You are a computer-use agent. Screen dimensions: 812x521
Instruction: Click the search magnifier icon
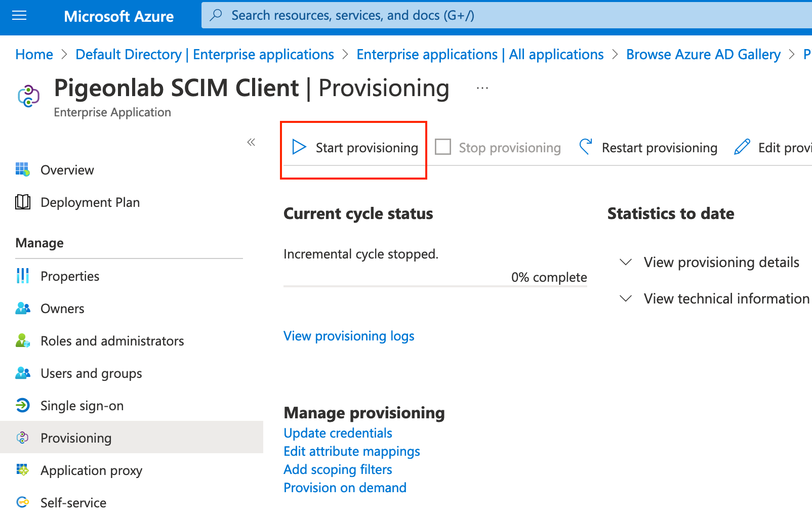(216, 15)
